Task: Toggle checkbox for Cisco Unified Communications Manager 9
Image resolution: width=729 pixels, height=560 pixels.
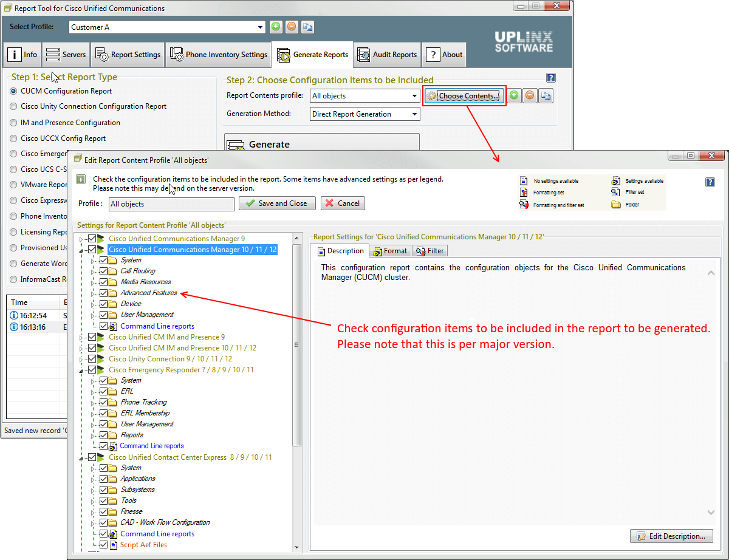Action: click(x=92, y=239)
